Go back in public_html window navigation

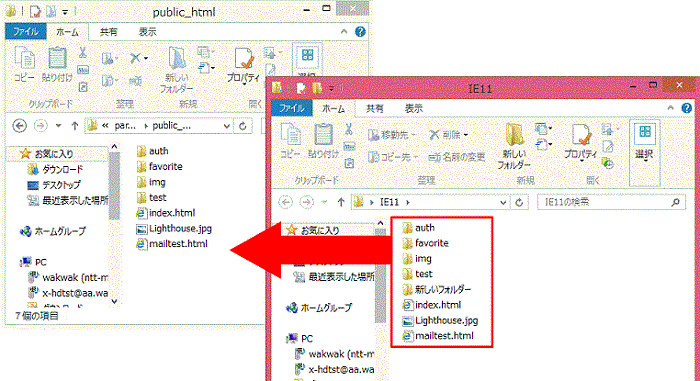click(x=19, y=126)
